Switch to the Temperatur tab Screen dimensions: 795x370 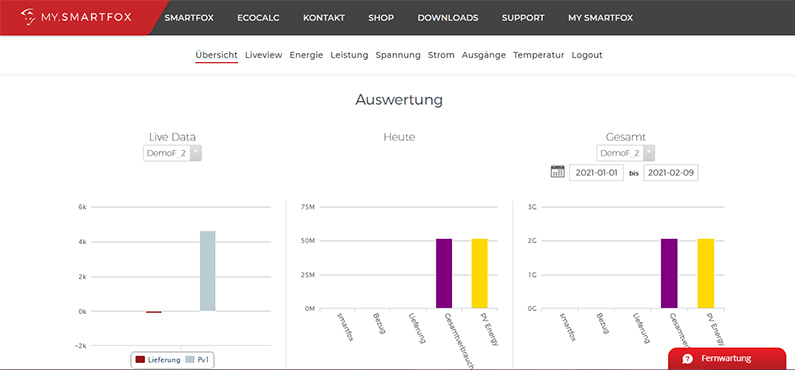[538, 55]
